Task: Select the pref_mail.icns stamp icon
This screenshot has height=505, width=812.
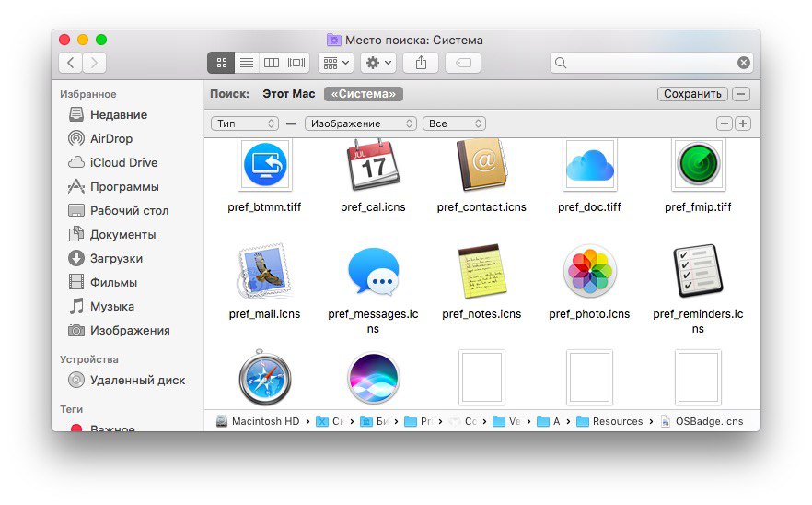Action: click(x=264, y=271)
